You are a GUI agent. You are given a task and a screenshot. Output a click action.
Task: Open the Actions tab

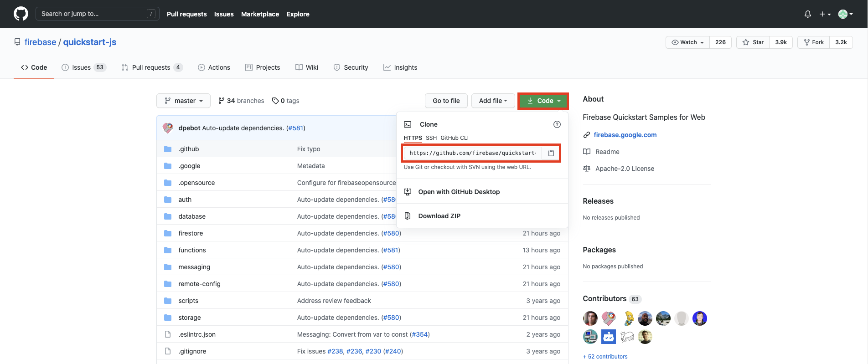[x=214, y=67]
